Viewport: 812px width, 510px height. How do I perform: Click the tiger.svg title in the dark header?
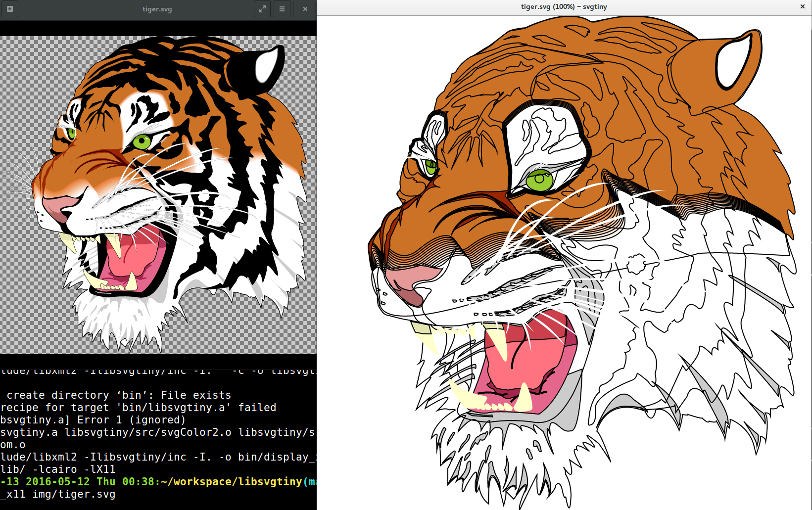[157, 9]
